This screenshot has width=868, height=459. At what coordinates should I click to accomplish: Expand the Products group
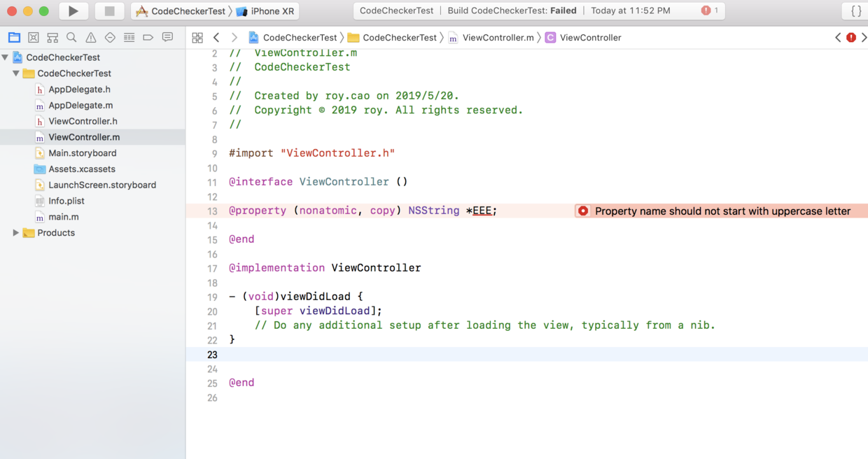coord(15,232)
